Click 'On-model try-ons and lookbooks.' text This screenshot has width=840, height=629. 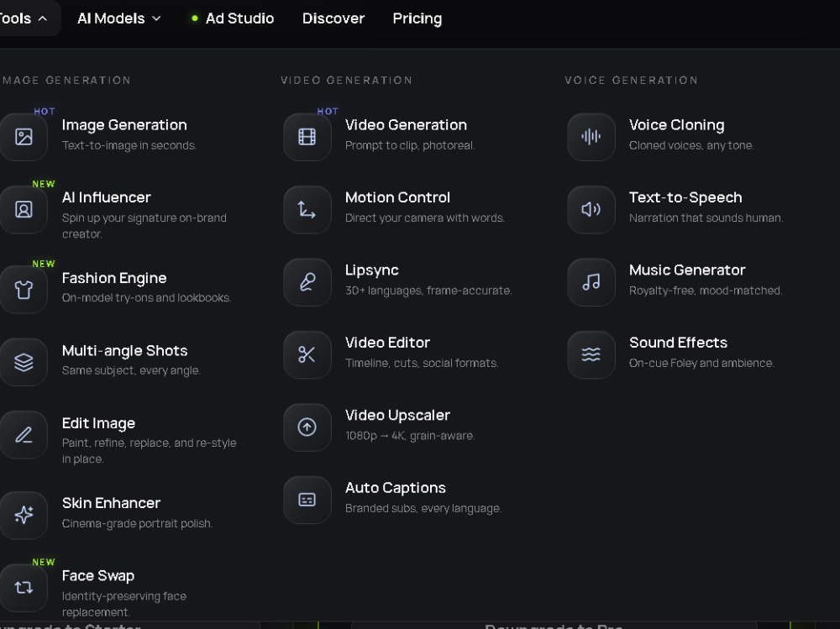tap(146, 298)
